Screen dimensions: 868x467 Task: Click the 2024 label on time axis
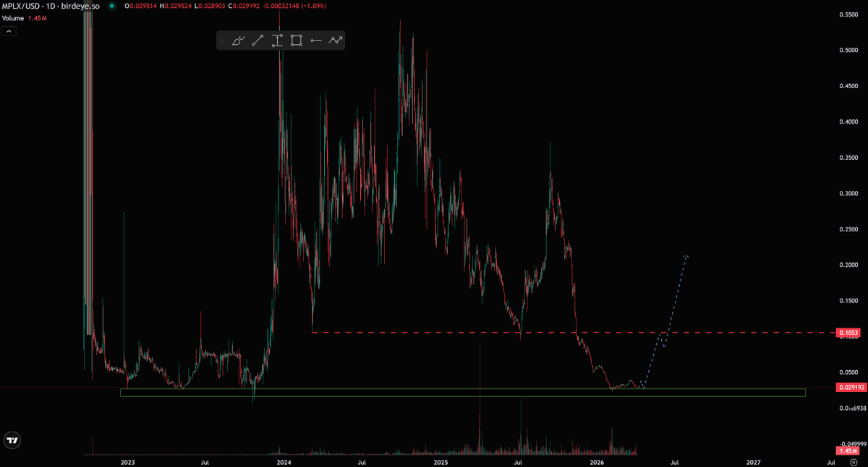[284, 461]
